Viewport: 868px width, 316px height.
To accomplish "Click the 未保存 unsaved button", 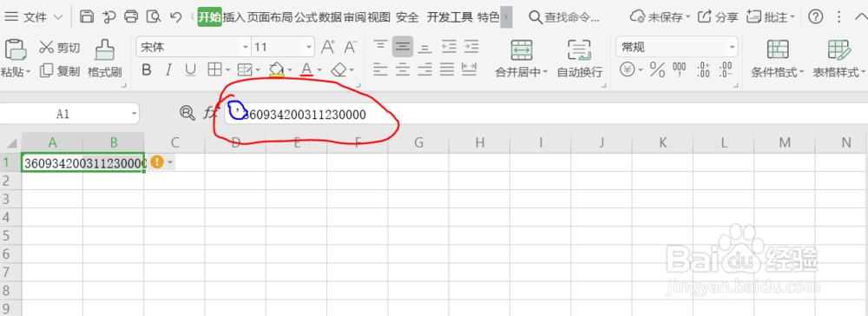I will coord(661,17).
